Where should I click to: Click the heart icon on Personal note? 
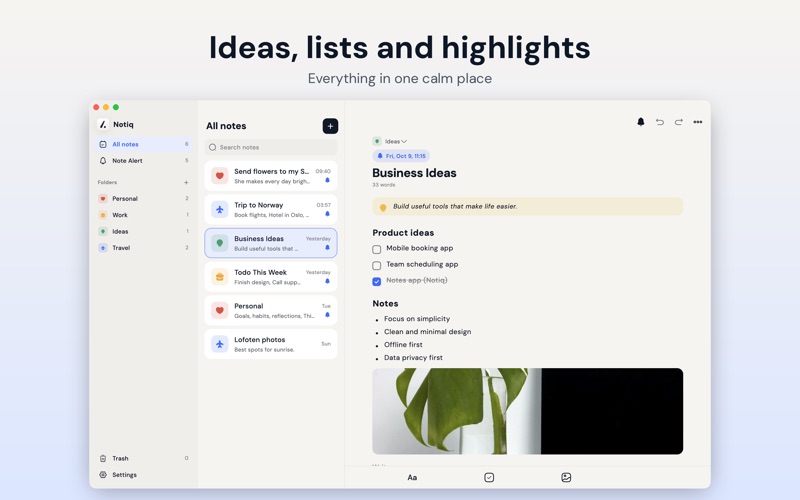coord(219,310)
